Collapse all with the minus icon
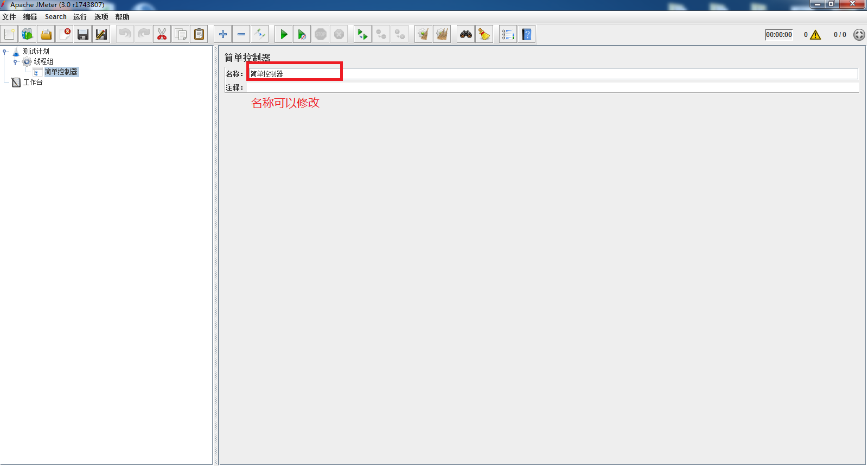 click(x=241, y=34)
